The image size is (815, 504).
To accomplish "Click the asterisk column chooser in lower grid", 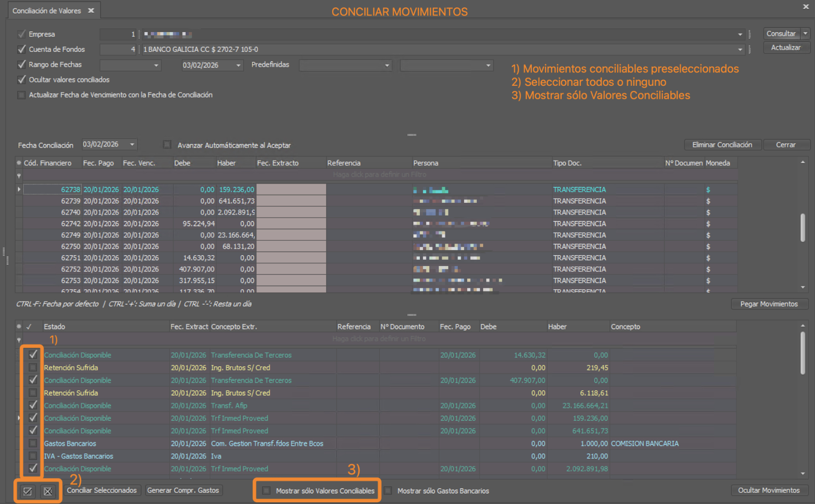I will point(19,327).
